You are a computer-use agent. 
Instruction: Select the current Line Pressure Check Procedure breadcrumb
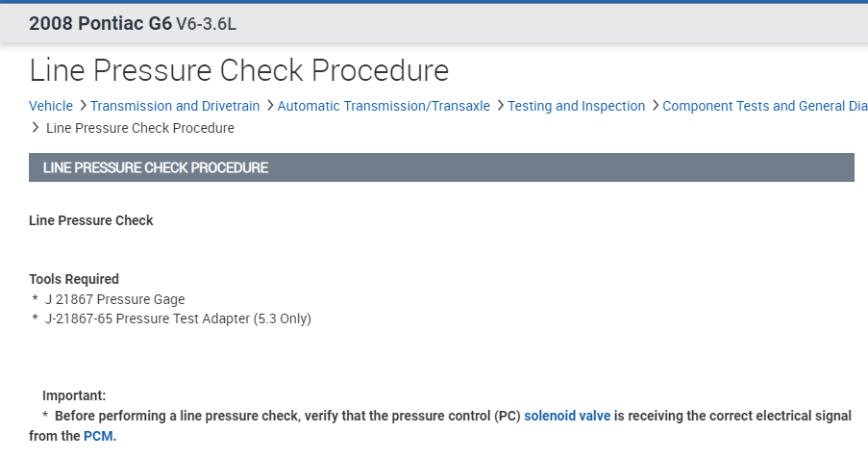pyautogui.click(x=140, y=128)
